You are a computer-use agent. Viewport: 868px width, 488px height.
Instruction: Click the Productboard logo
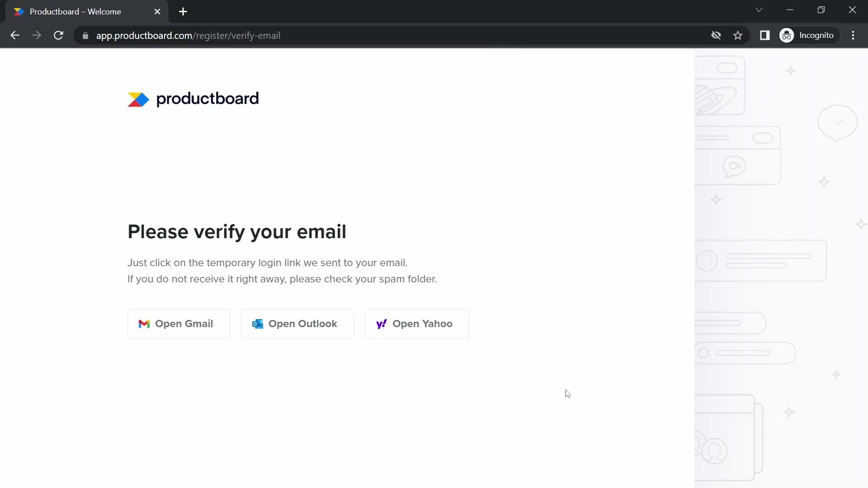pos(193,99)
